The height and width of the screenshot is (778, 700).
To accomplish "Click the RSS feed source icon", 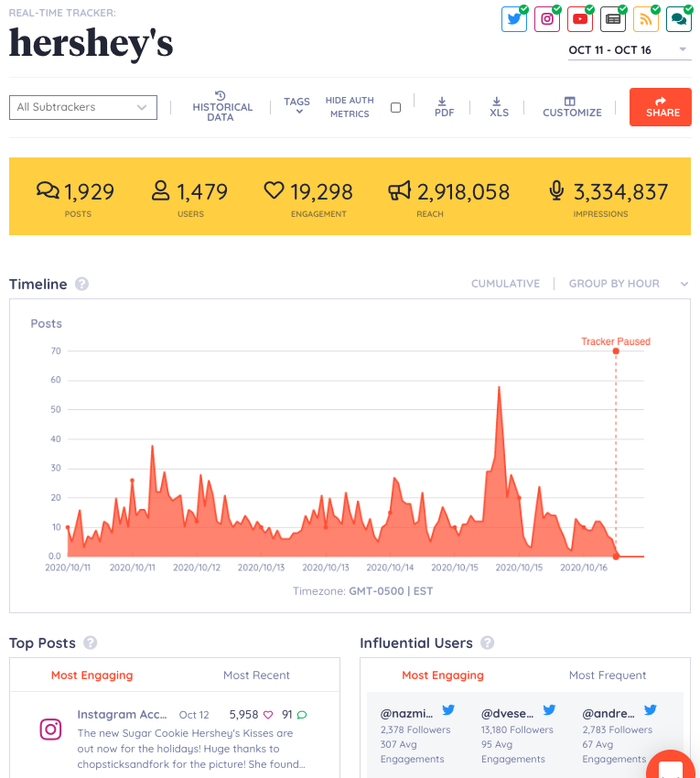I will click(x=646, y=19).
